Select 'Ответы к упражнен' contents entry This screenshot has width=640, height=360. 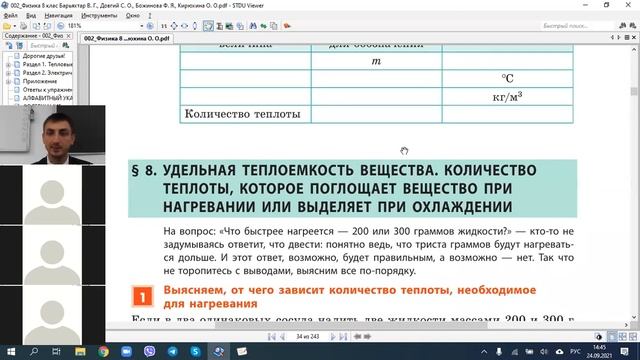(47, 89)
